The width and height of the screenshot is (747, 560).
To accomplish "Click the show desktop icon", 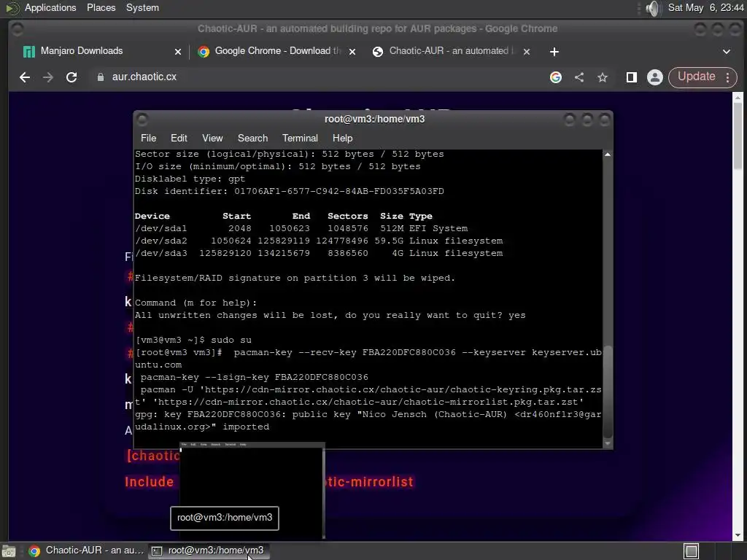I will tap(9, 551).
